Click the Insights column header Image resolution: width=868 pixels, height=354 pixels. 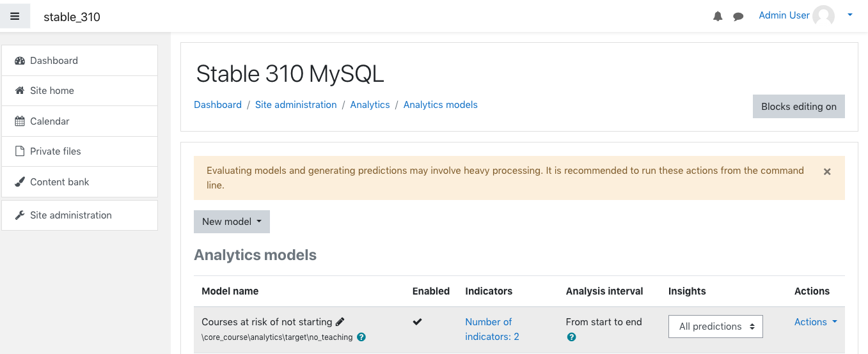click(687, 291)
